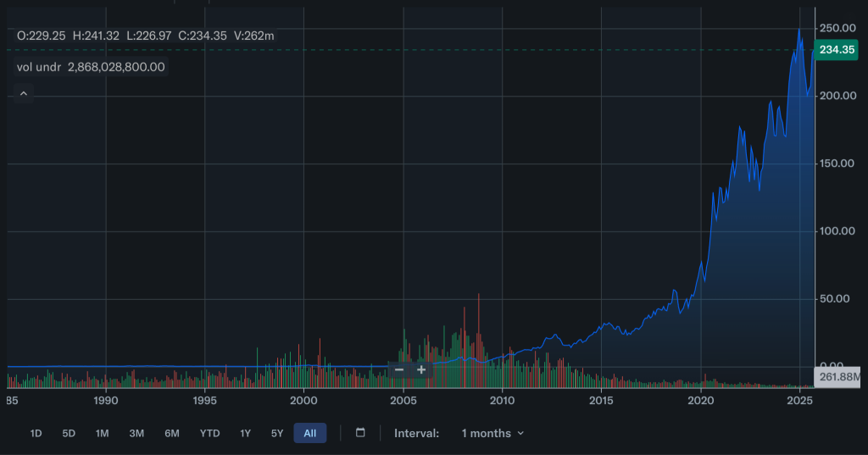This screenshot has height=455, width=868.
Task: Switch to the 5D time range
Action: [x=69, y=433]
